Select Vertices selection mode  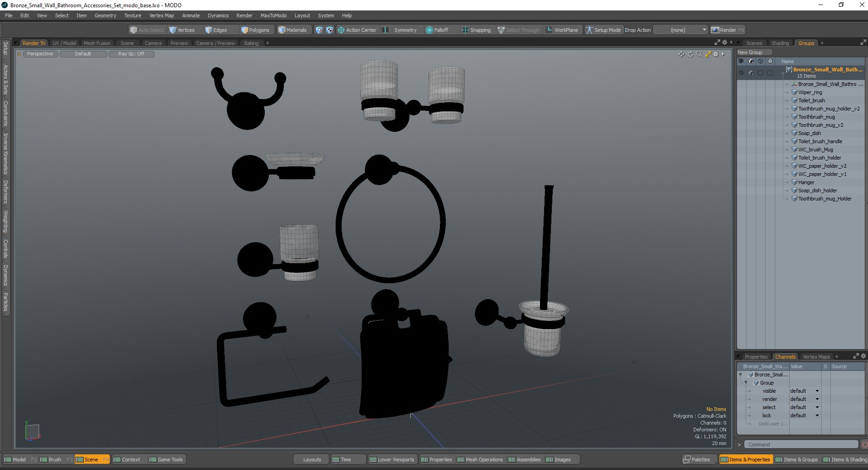point(182,30)
